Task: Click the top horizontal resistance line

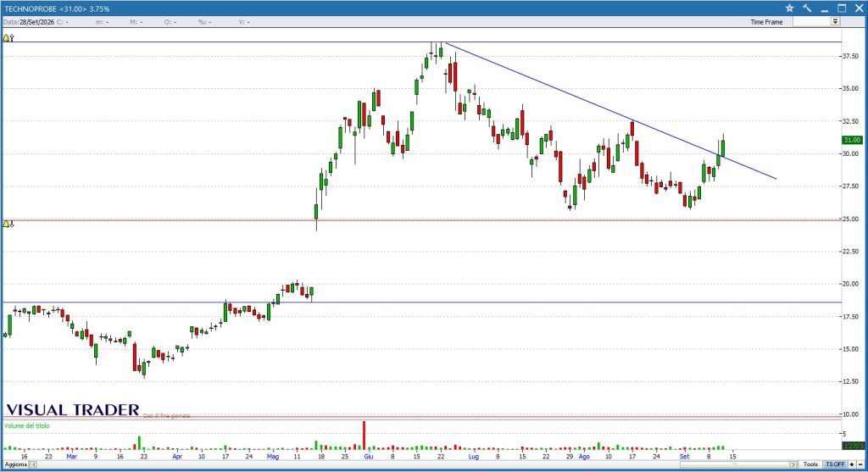Action: tap(420, 42)
